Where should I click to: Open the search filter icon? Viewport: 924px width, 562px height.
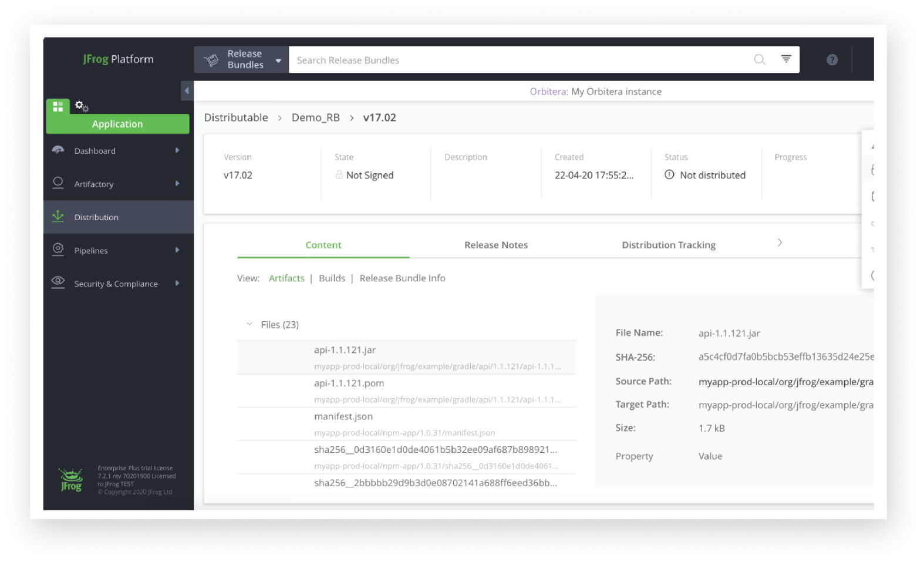pyautogui.click(x=786, y=59)
